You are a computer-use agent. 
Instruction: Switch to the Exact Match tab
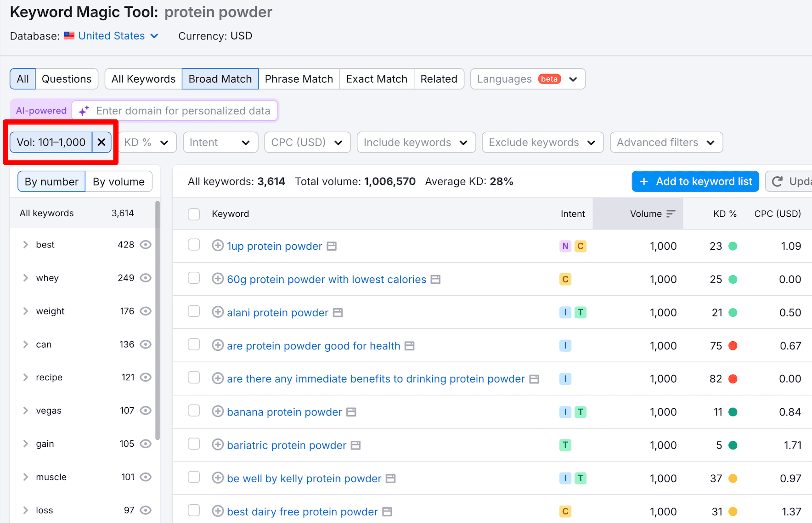click(377, 79)
